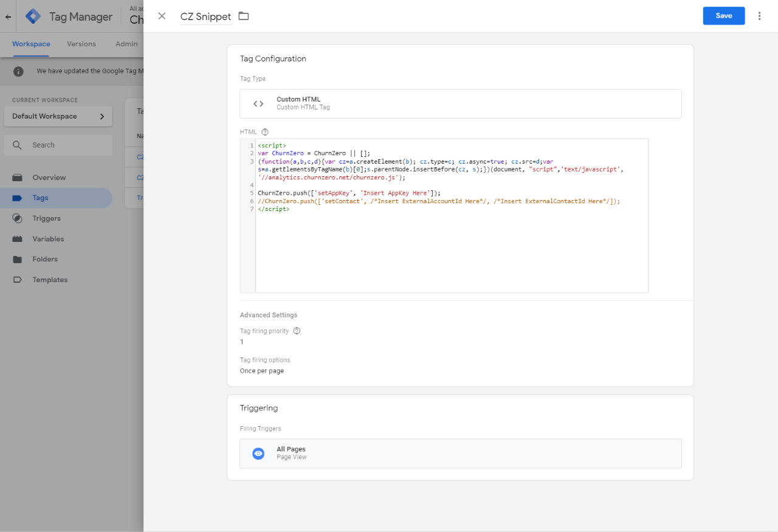Save the CZ Snippet tag
This screenshot has height=532, width=778.
(724, 16)
